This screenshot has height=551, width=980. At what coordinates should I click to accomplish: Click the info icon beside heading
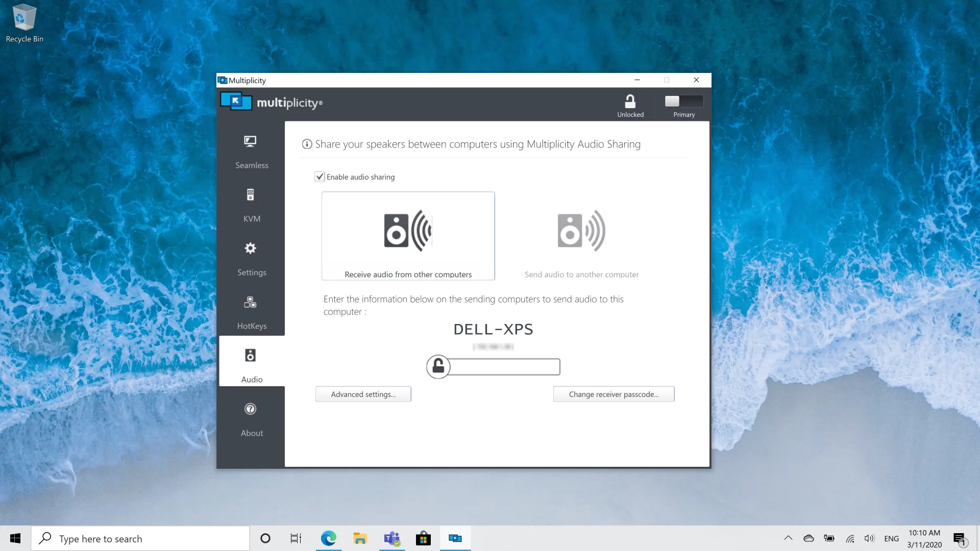click(307, 144)
